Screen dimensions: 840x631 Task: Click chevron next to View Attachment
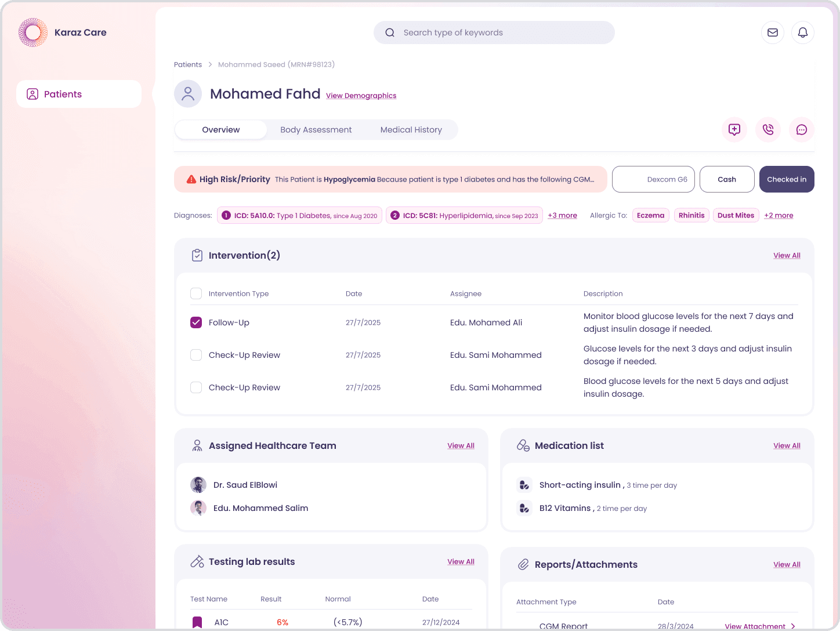point(793,626)
